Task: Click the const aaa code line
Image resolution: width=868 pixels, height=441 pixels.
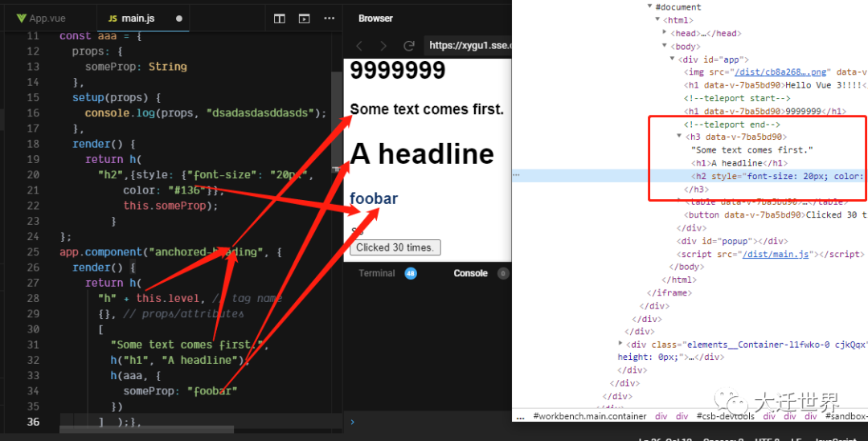Action: point(100,36)
